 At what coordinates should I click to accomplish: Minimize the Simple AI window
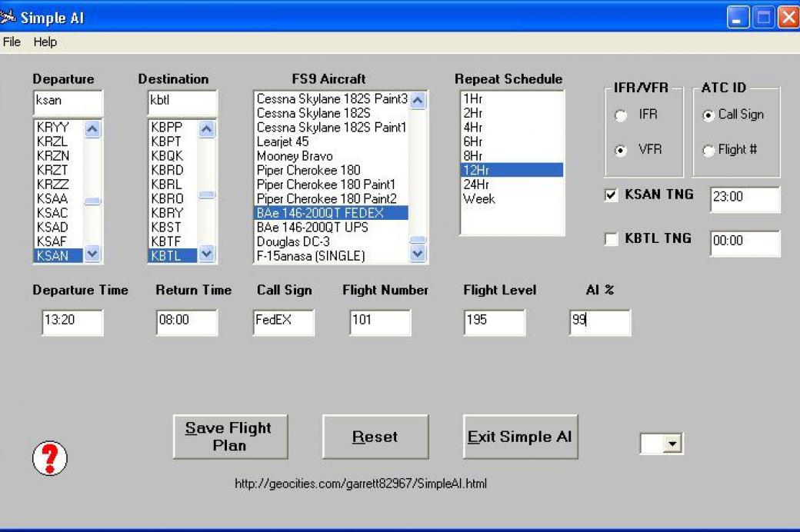738,18
